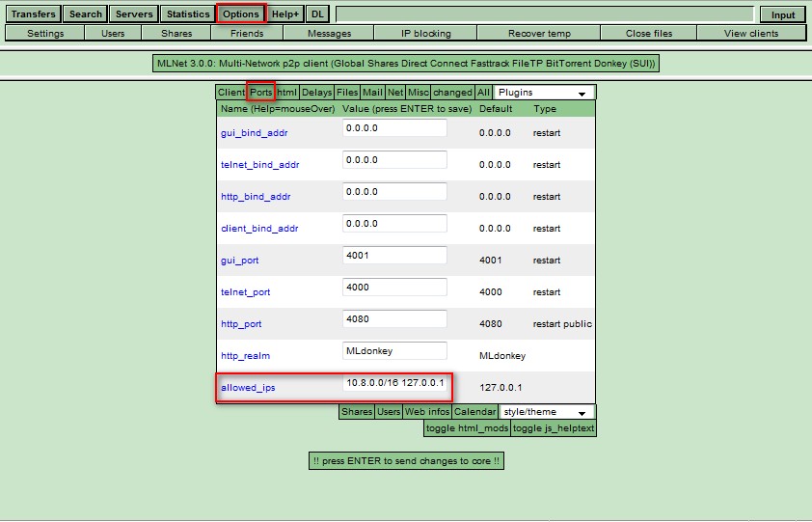This screenshot has height=522, width=812.
Task: Go to IP blocking settings
Action: [x=425, y=33]
